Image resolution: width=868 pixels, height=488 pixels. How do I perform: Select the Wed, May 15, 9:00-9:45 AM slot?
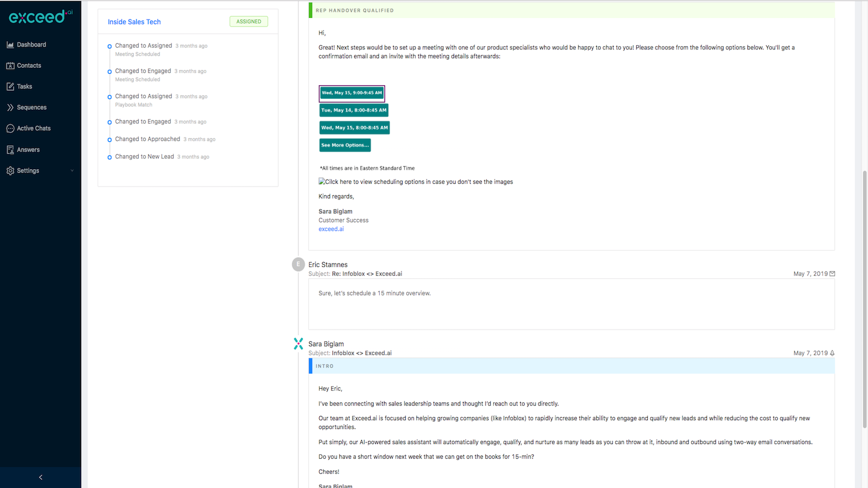coord(352,93)
